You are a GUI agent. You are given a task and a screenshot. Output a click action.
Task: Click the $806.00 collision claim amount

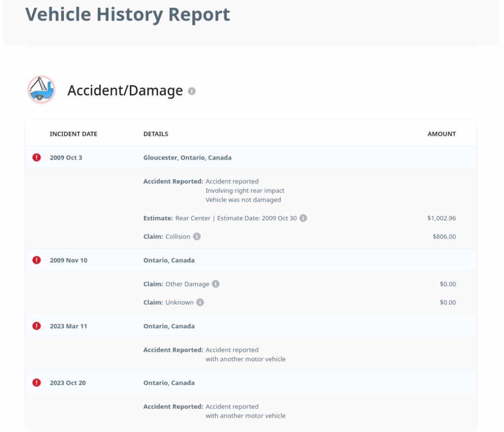click(x=444, y=237)
